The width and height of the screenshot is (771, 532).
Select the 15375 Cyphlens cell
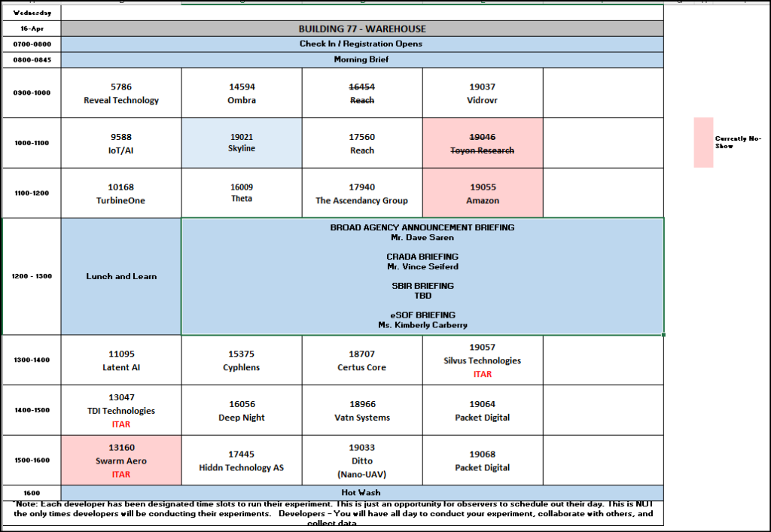click(x=242, y=360)
